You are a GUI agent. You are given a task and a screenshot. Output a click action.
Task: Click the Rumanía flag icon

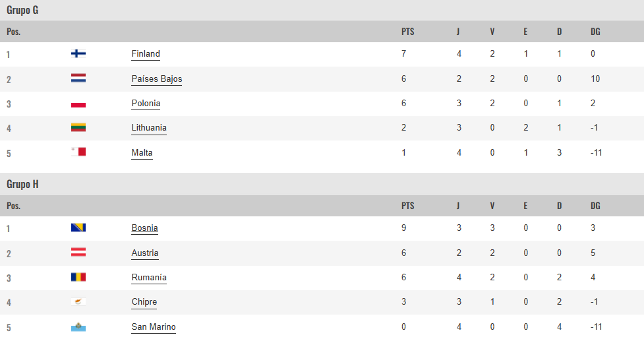(78, 277)
